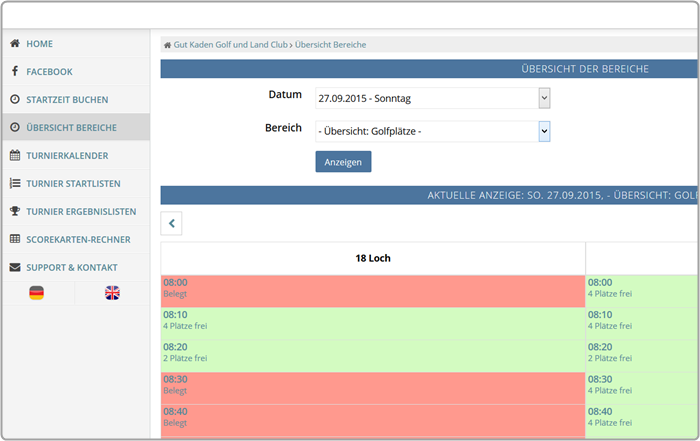Select the 08:10 slot with 4 Plätze frei in 18 Loch
The image size is (700, 441).
[x=372, y=320]
